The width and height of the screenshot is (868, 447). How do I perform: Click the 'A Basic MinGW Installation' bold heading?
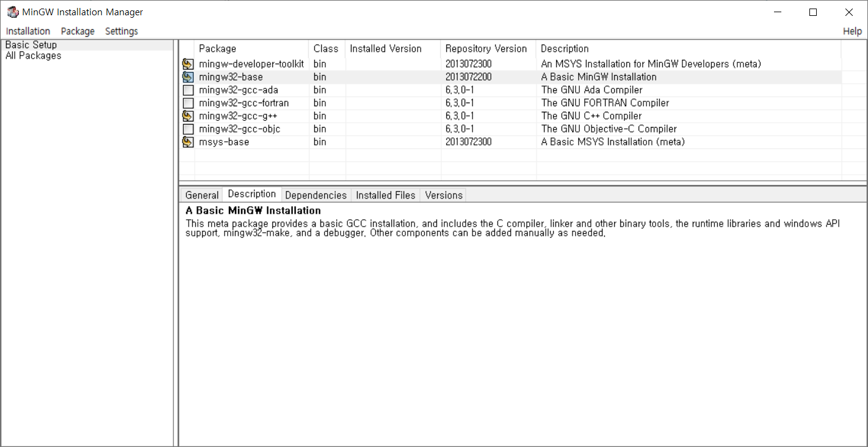click(253, 211)
